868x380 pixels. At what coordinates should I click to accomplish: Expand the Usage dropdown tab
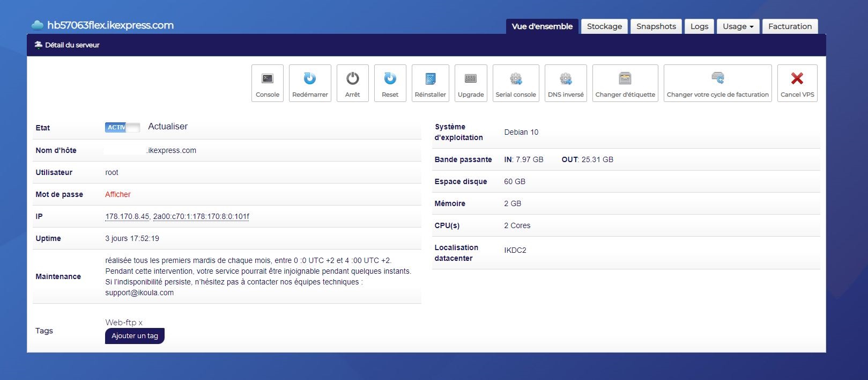[x=738, y=26]
